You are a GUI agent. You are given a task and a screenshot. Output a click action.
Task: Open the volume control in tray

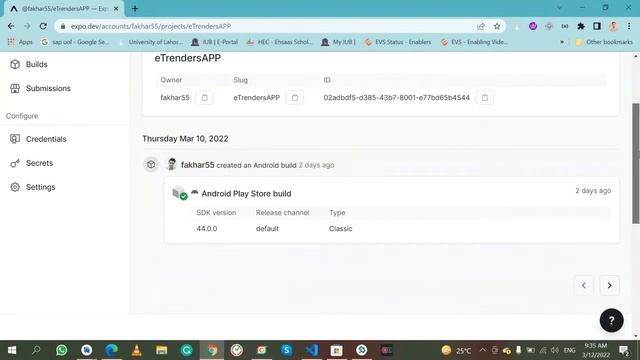tap(555, 350)
